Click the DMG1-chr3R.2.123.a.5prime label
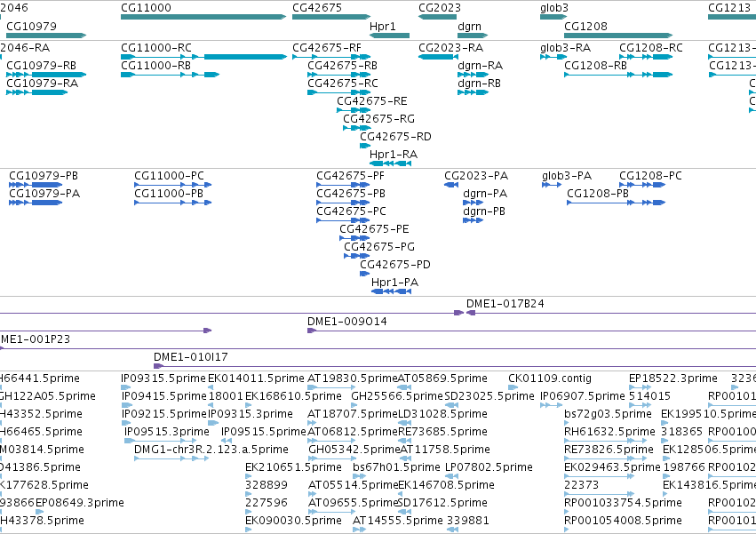The image size is (756, 534). (211, 450)
